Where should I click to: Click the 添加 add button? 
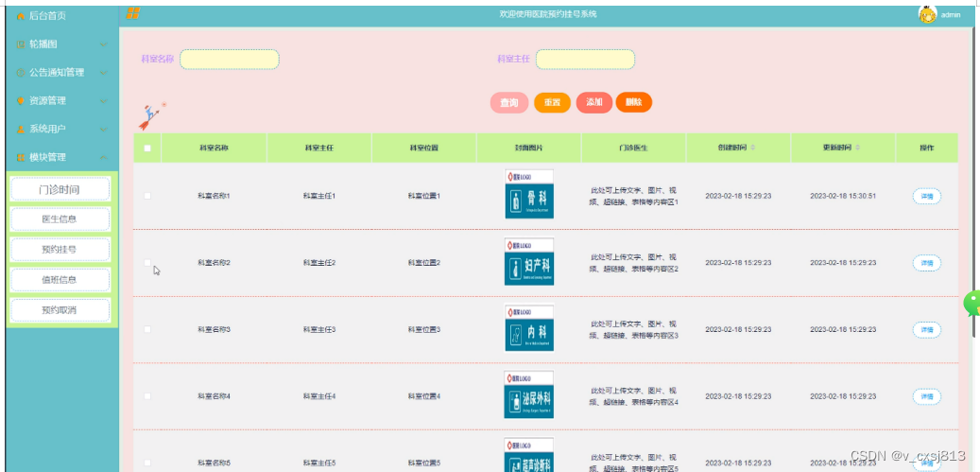pos(594,102)
